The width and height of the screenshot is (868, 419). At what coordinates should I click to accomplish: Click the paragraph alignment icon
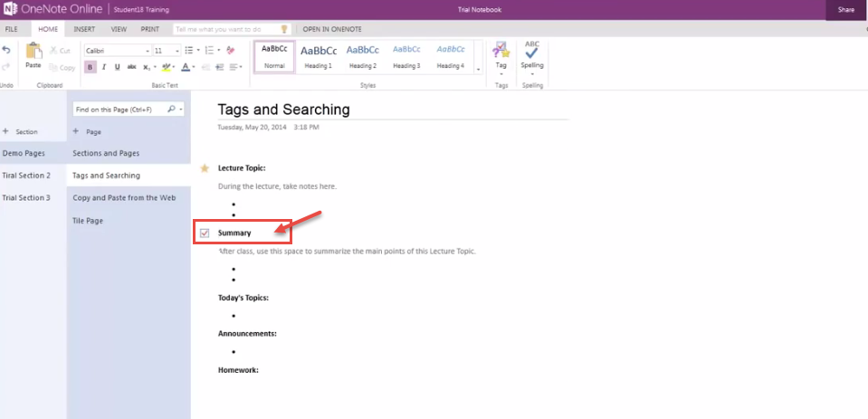pyautogui.click(x=233, y=67)
